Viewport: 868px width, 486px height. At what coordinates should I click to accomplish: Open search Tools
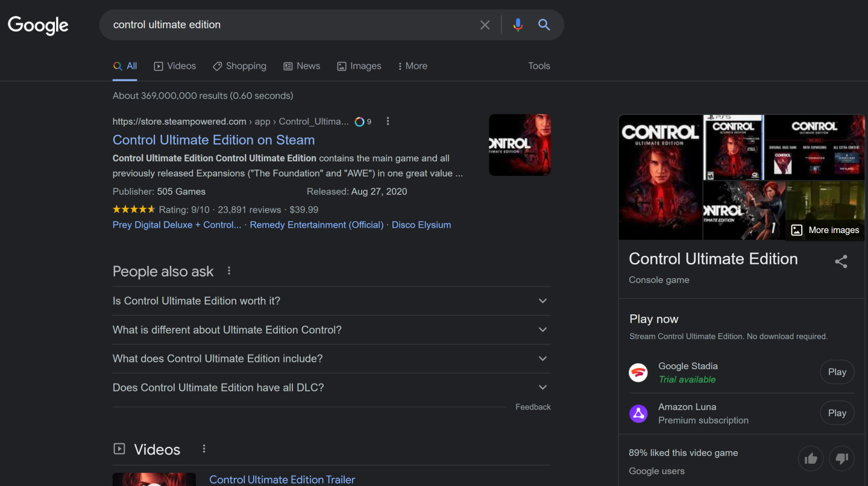pos(538,66)
